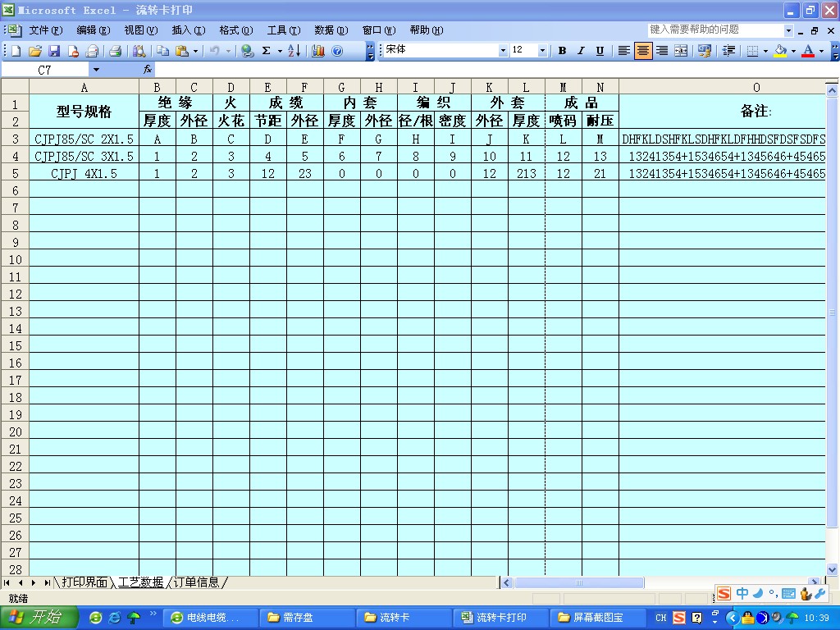Viewport: 840px width, 630px height.
Task: Click the Merge and Center icon
Action: pos(681,51)
